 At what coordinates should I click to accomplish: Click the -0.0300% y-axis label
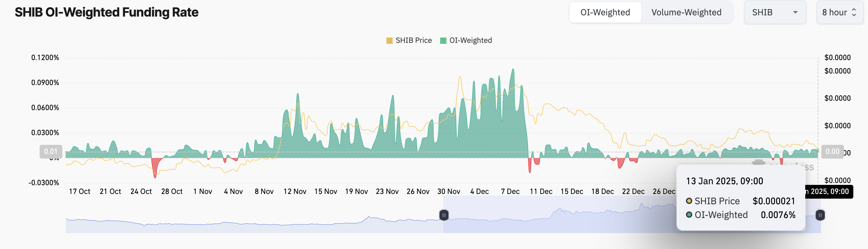click(44, 183)
